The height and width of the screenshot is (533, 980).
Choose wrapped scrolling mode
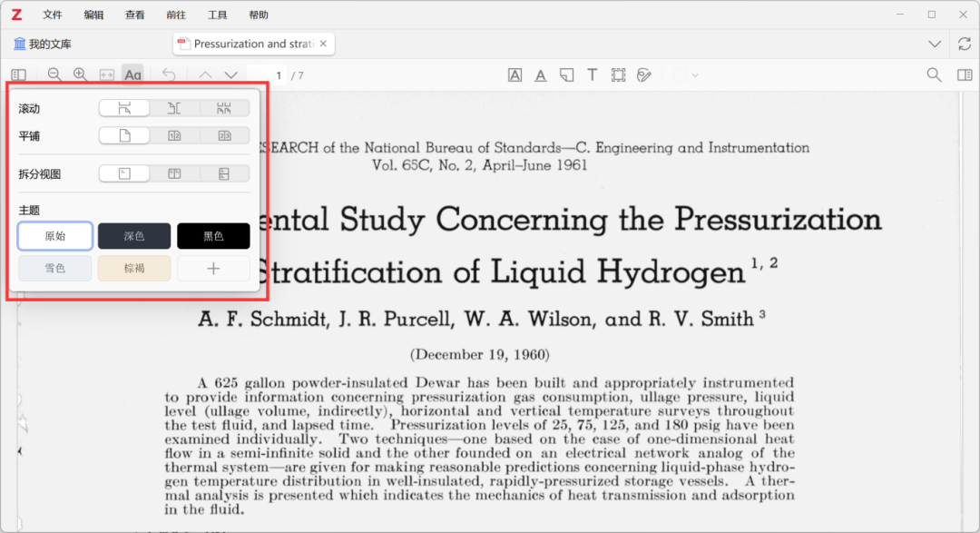click(x=224, y=108)
